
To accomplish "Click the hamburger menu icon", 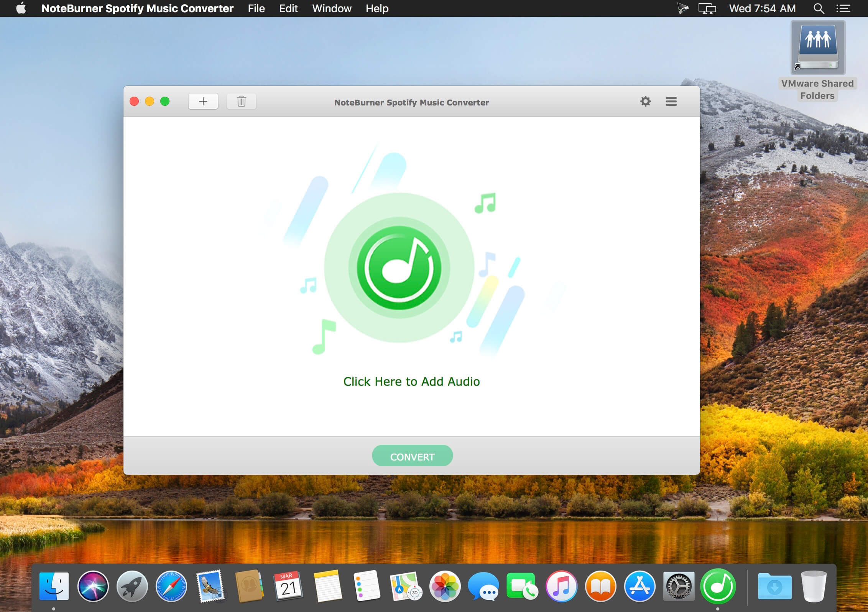I will coord(671,101).
